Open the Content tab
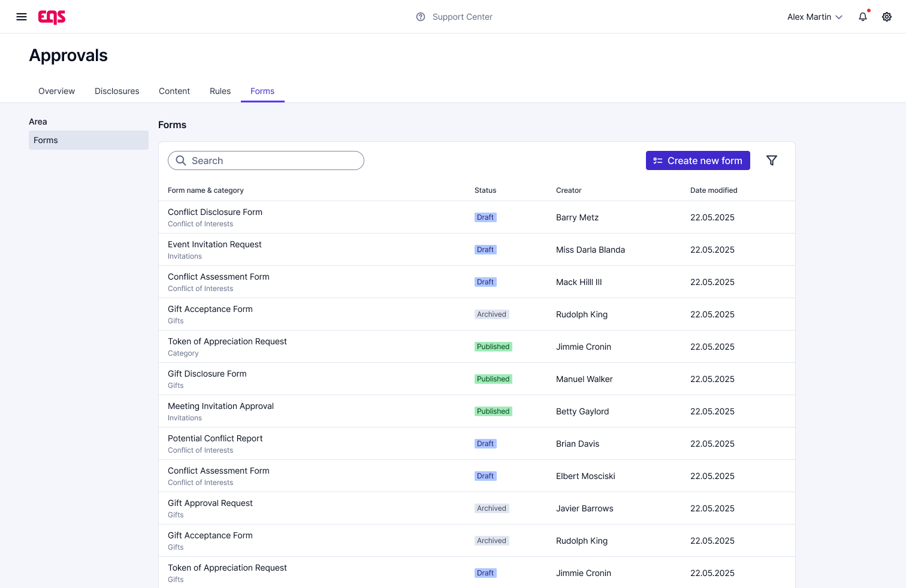 pos(174,91)
